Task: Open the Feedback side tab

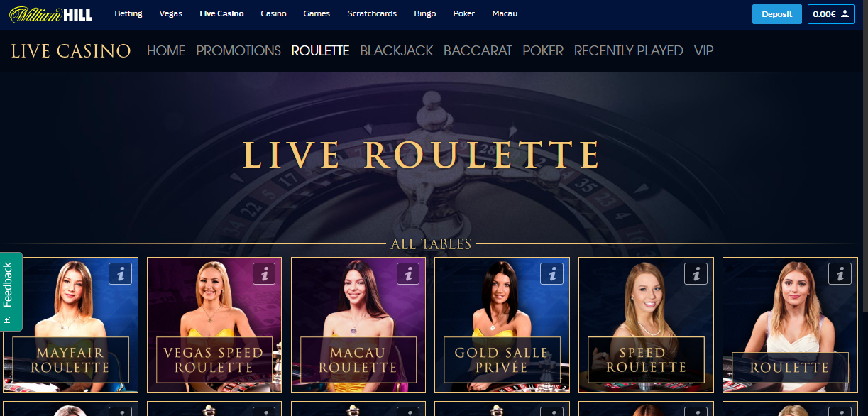Action: (x=9, y=291)
